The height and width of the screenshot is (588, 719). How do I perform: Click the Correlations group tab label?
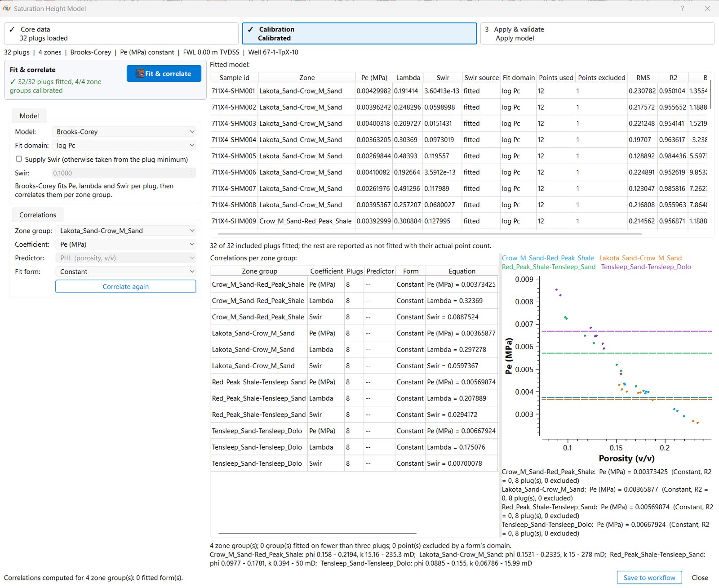click(x=38, y=215)
